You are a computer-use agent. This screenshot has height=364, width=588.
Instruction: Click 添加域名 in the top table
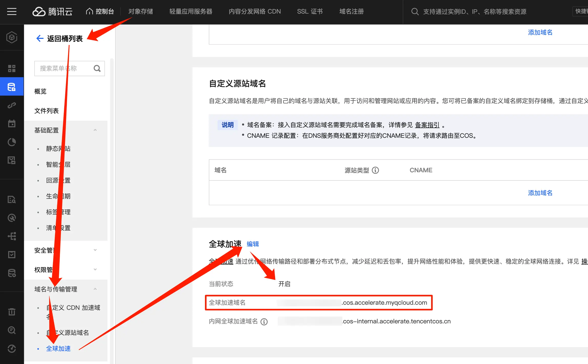pyautogui.click(x=540, y=32)
